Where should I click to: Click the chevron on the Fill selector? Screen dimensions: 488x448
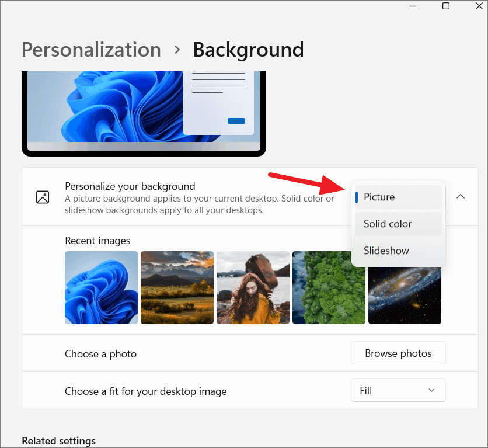click(x=431, y=390)
